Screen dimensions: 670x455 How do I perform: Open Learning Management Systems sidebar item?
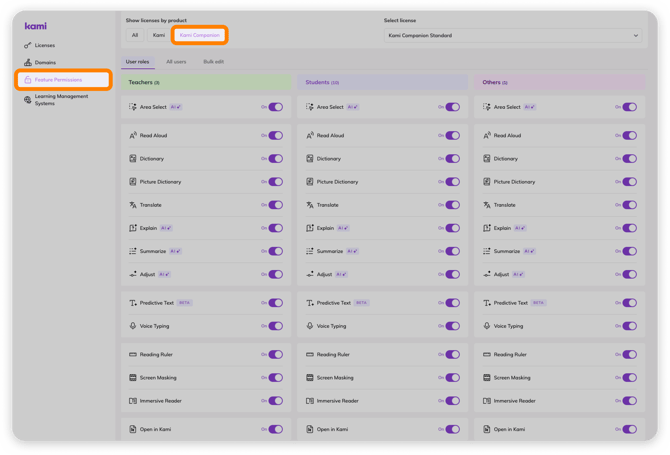pyautogui.click(x=61, y=100)
